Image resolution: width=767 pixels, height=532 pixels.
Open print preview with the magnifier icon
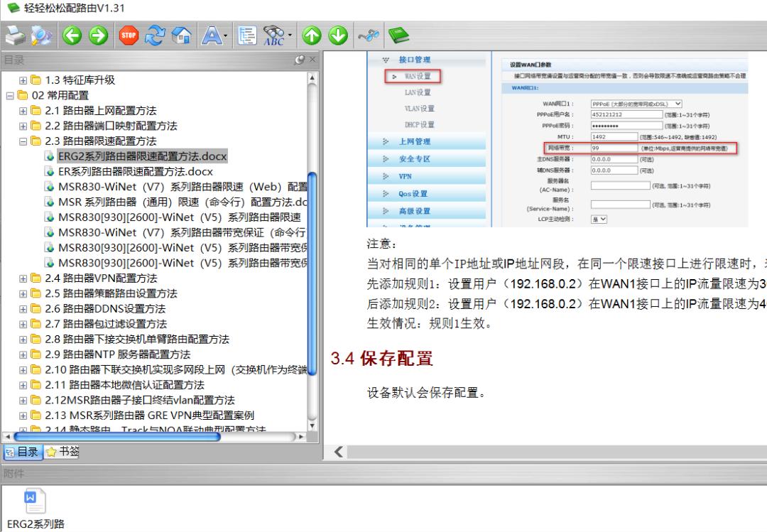pyautogui.click(x=41, y=35)
